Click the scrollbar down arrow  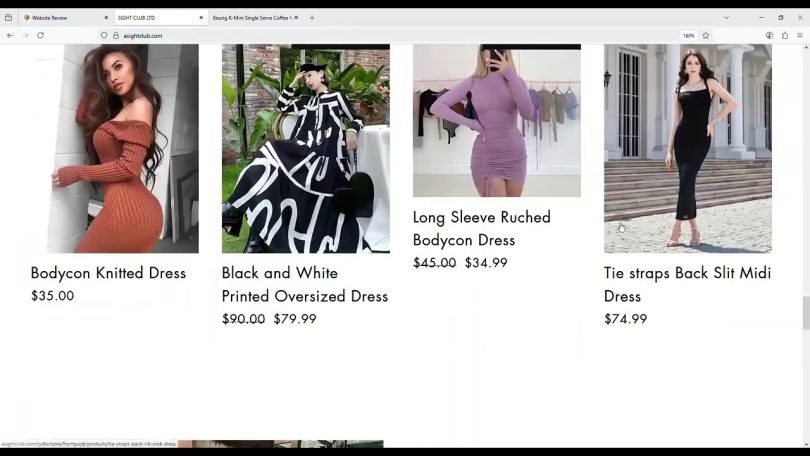tap(806, 444)
